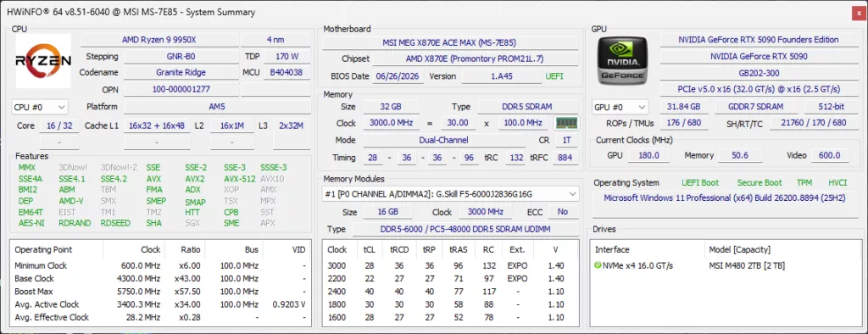Click the green memory module icon
868x334 pixels.
tap(566, 123)
